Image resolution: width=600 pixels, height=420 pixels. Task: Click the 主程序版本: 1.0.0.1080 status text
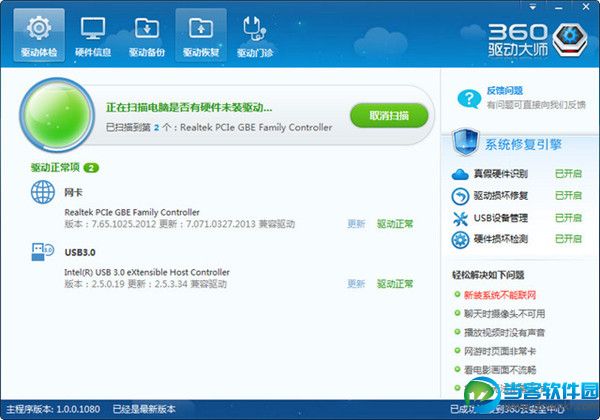(53, 409)
